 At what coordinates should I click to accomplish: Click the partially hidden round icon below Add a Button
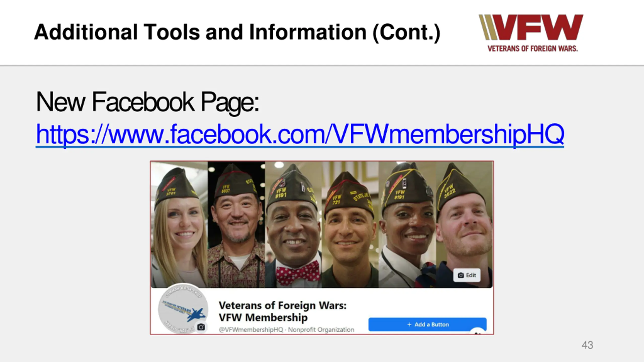click(477, 332)
